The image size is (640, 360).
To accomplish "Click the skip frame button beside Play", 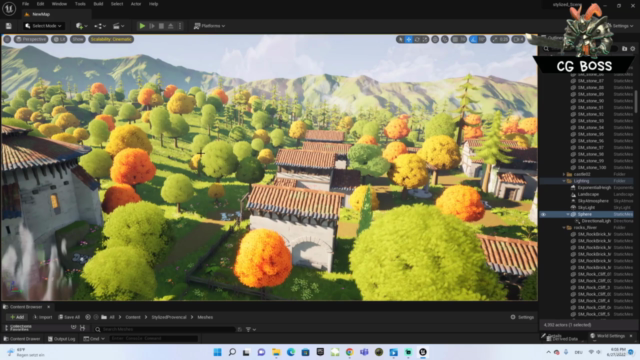I will pyautogui.click(x=152, y=26).
